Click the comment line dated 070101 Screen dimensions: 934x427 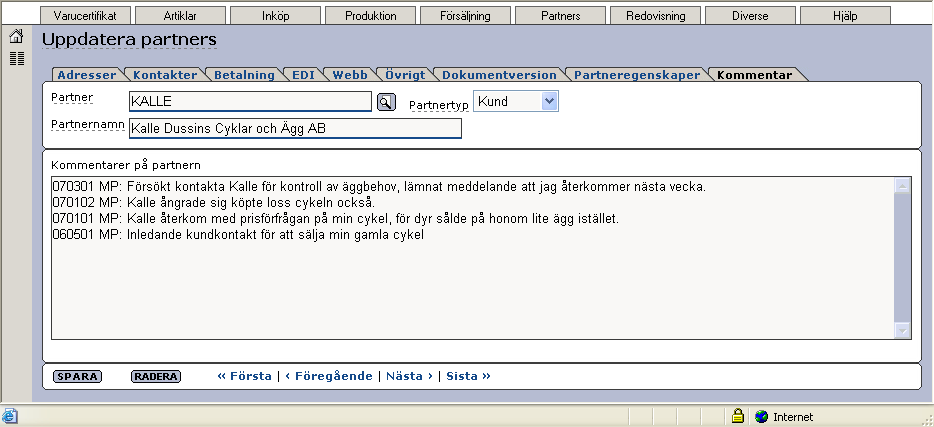(336, 219)
